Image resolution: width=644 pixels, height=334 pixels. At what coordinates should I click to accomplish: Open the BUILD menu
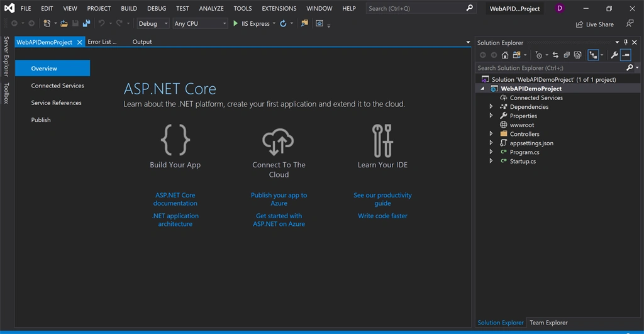click(x=129, y=8)
